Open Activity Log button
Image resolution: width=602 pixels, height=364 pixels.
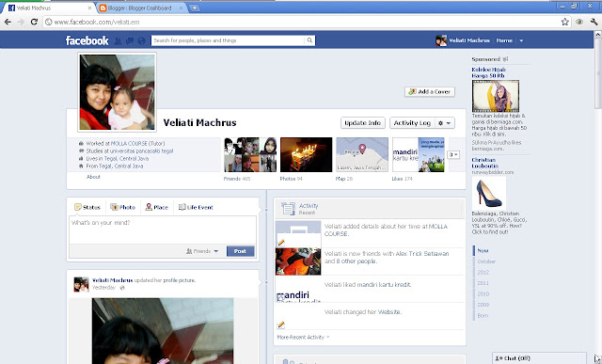tap(412, 123)
